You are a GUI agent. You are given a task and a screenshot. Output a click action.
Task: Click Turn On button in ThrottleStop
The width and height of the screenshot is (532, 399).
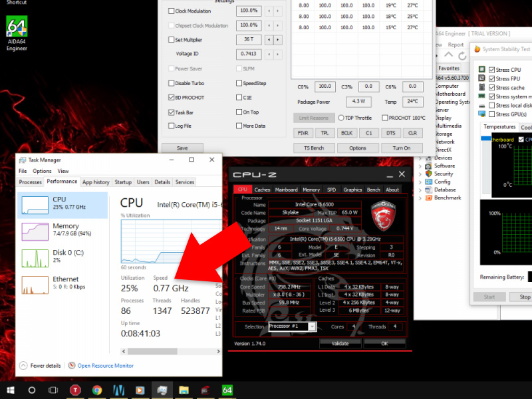coord(402,148)
